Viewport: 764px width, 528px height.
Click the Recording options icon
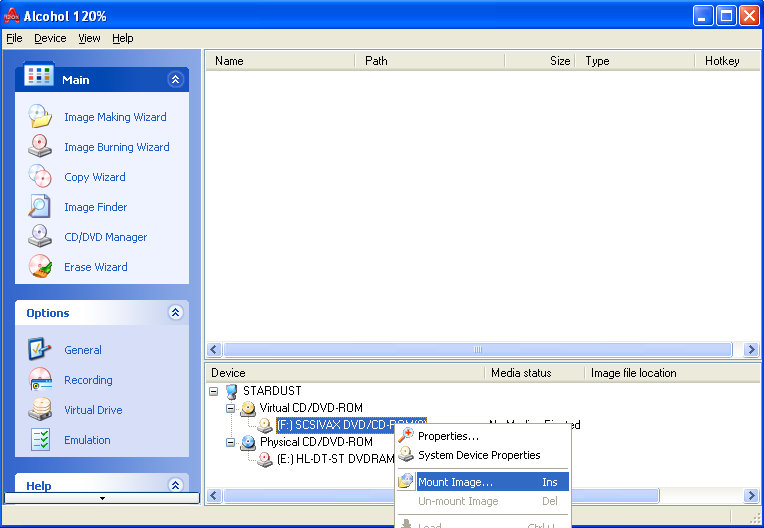pyautogui.click(x=40, y=379)
